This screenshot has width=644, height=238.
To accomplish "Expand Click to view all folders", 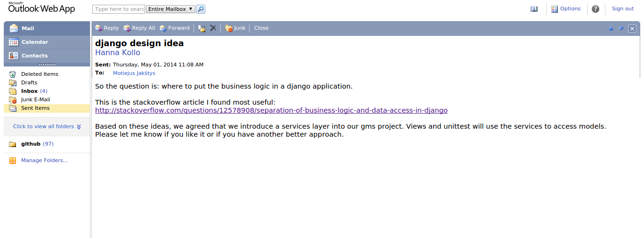I will click(x=43, y=126).
